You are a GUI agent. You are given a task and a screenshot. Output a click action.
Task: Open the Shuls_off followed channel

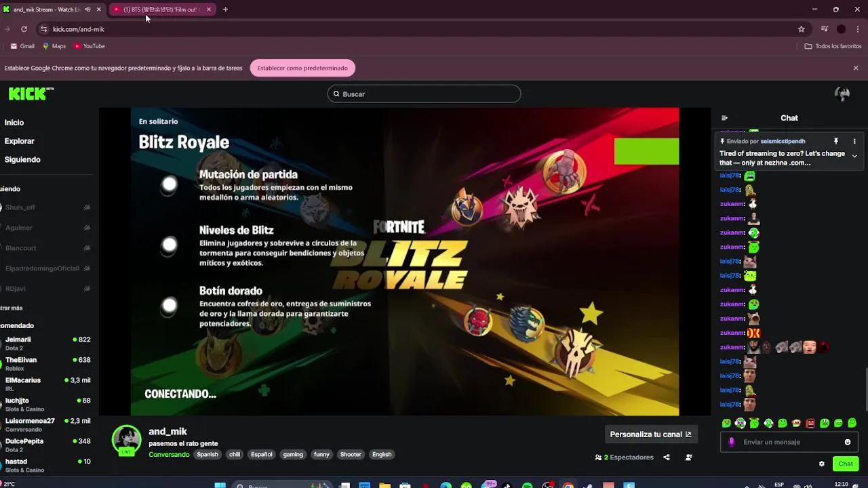click(46, 207)
